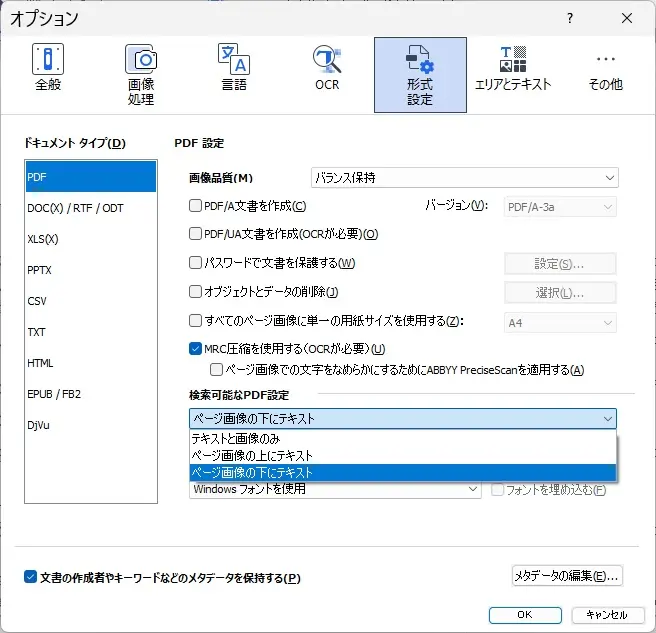
Task: Uncheck メタデータを保持する checkbox
Action: pyautogui.click(x=30, y=577)
